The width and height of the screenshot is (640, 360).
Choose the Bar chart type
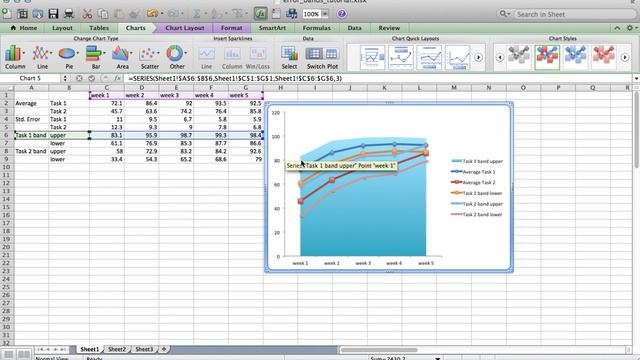(96, 57)
